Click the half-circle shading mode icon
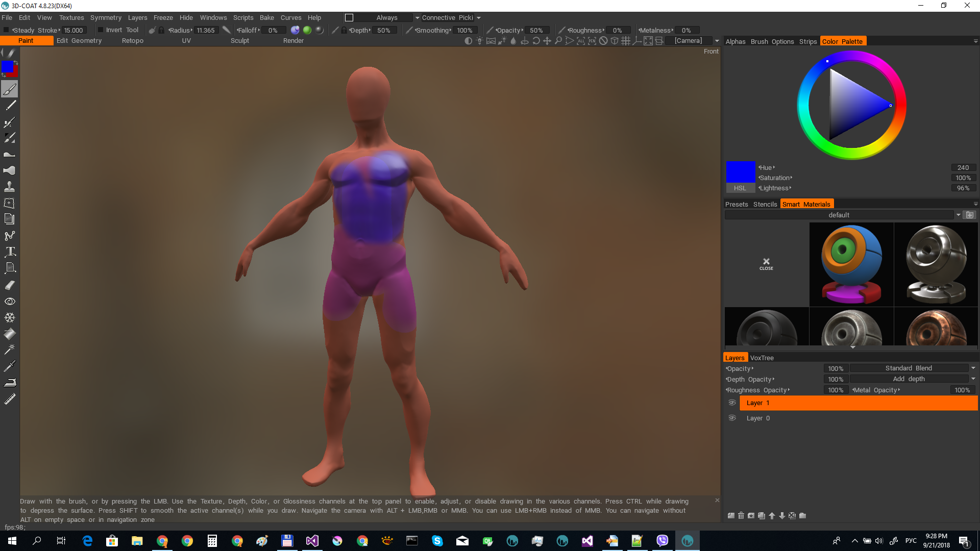The height and width of the screenshot is (551, 980). (468, 41)
